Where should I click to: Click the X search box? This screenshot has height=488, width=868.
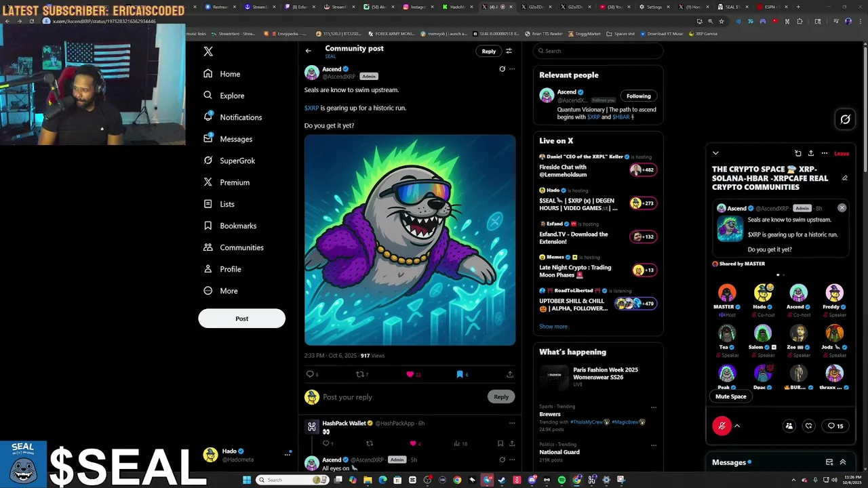pyautogui.click(x=597, y=51)
